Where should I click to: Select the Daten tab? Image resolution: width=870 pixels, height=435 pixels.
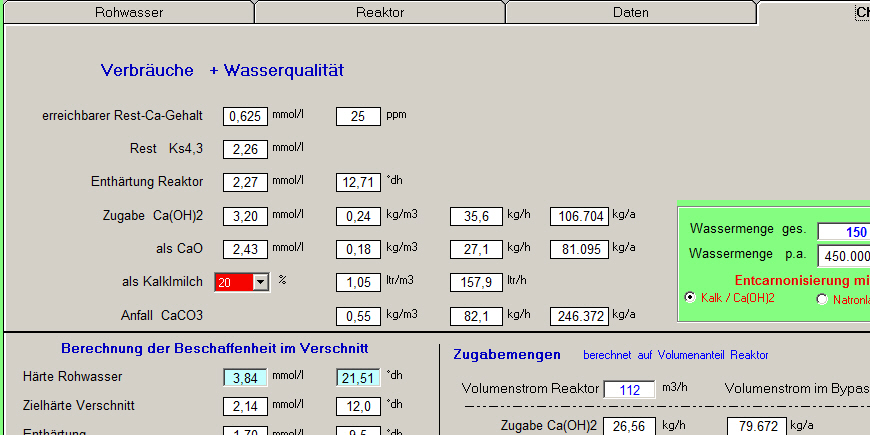click(630, 13)
